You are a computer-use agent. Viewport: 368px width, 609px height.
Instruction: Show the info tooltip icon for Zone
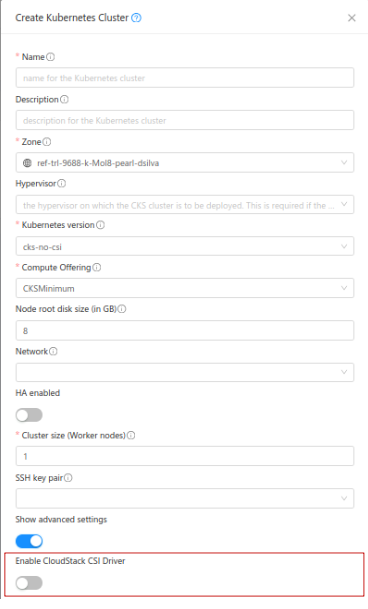point(47,142)
